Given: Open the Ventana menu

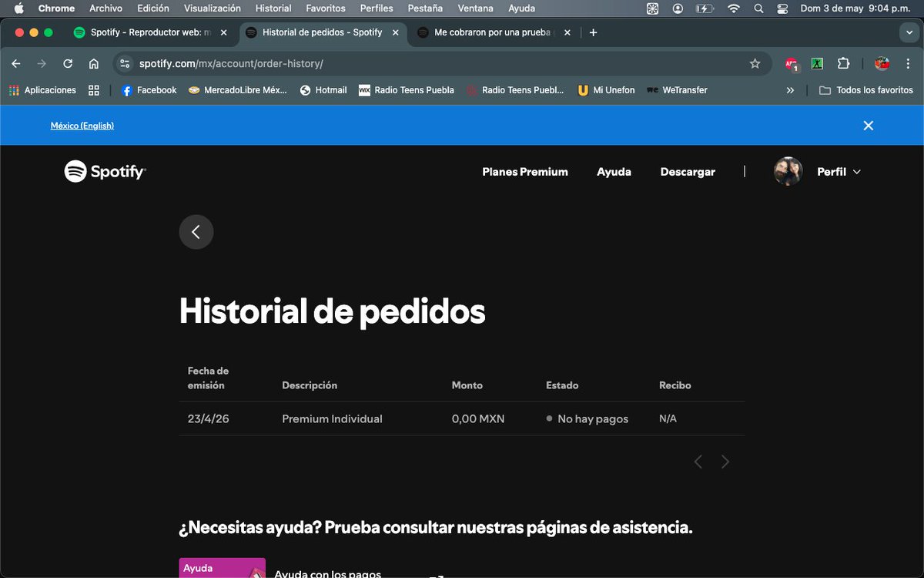Looking at the screenshot, I should pos(476,8).
